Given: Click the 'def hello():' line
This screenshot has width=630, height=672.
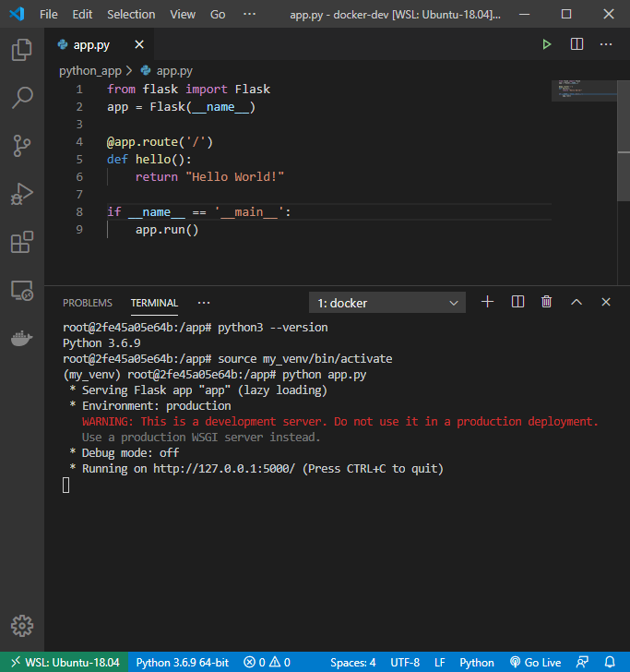Looking at the screenshot, I should (149, 159).
